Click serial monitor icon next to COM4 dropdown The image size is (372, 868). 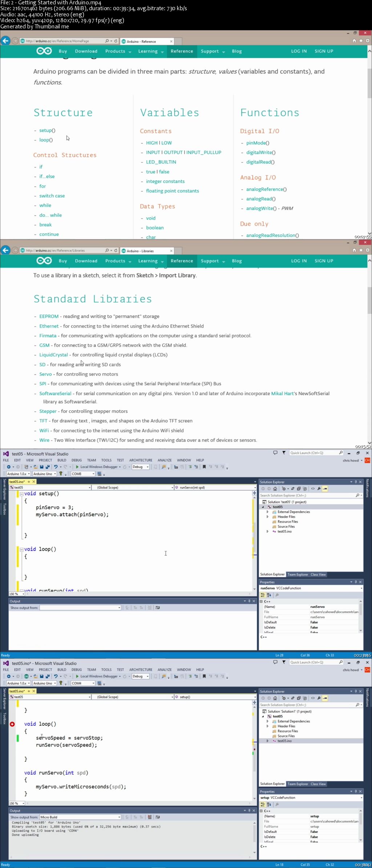pos(99,683)
